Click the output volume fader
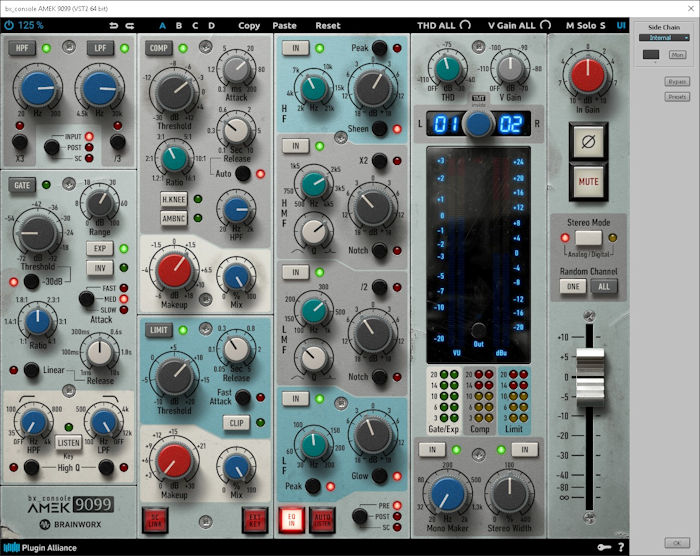 pyautogui.click(x=590, y=377)
